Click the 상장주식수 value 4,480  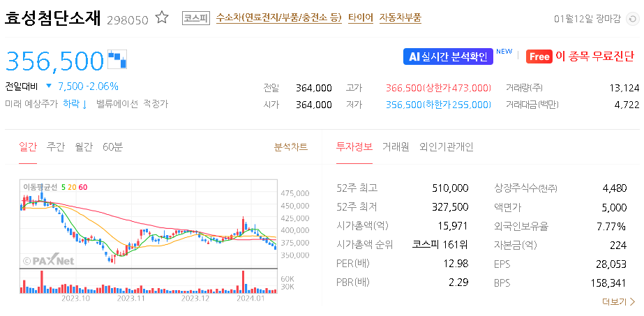click(x=615, y=188)
